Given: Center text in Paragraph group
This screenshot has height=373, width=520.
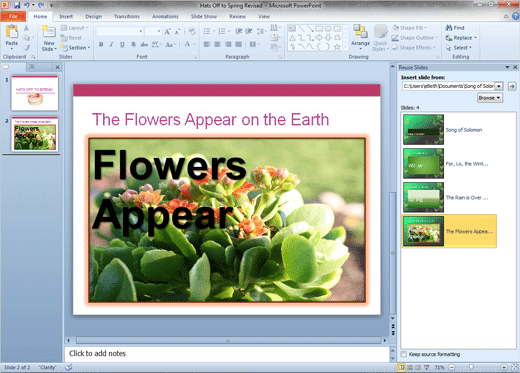Looking at the screenshot, I should 217,44.
